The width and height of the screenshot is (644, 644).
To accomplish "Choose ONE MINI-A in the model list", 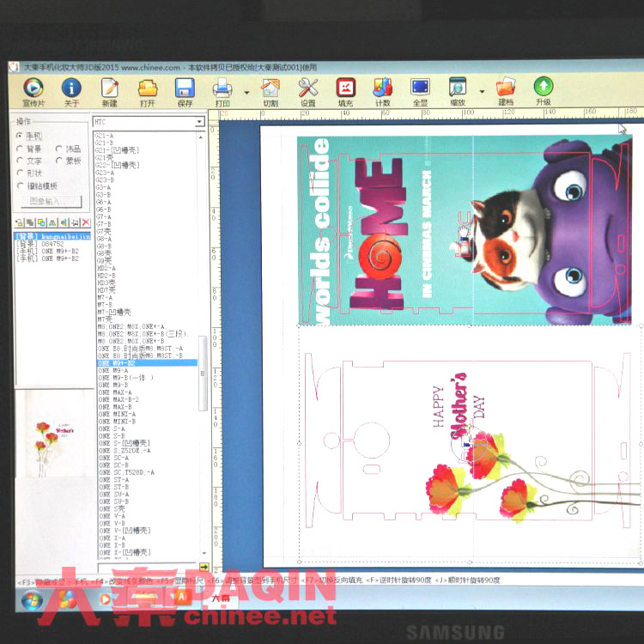I will (117, 415).
